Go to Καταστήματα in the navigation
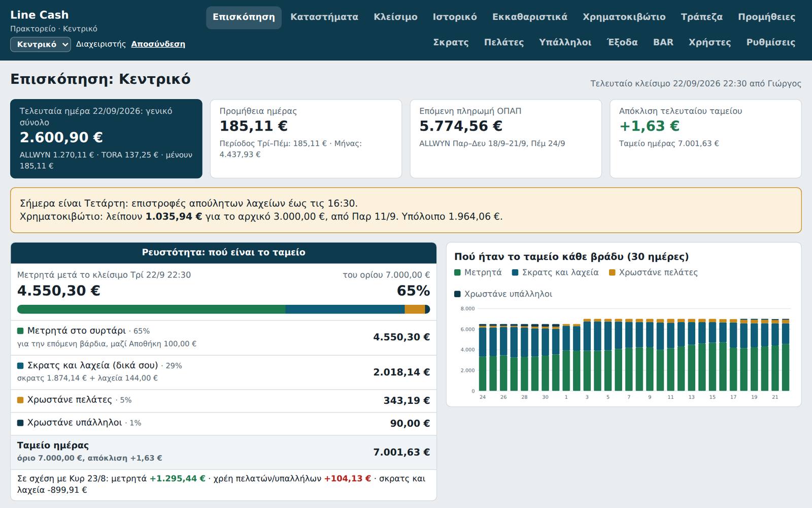Screen dimensions: 812x508 (x=324, y=17)
